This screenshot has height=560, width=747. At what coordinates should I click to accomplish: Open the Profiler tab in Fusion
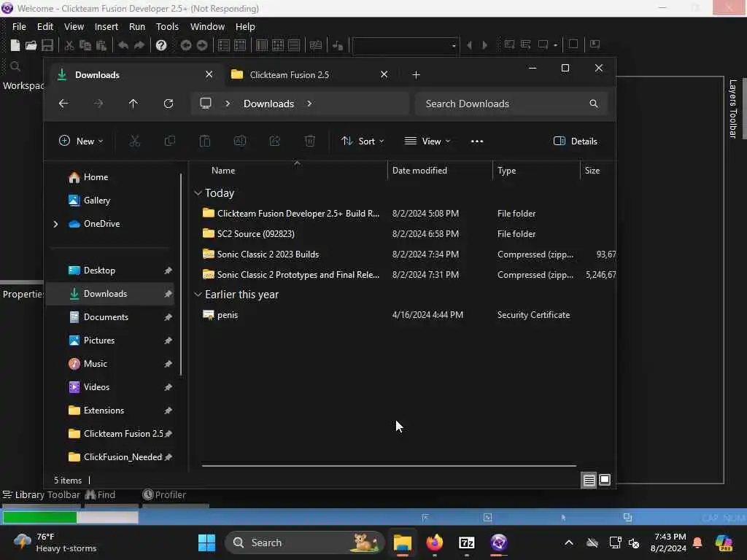point(164,495)
